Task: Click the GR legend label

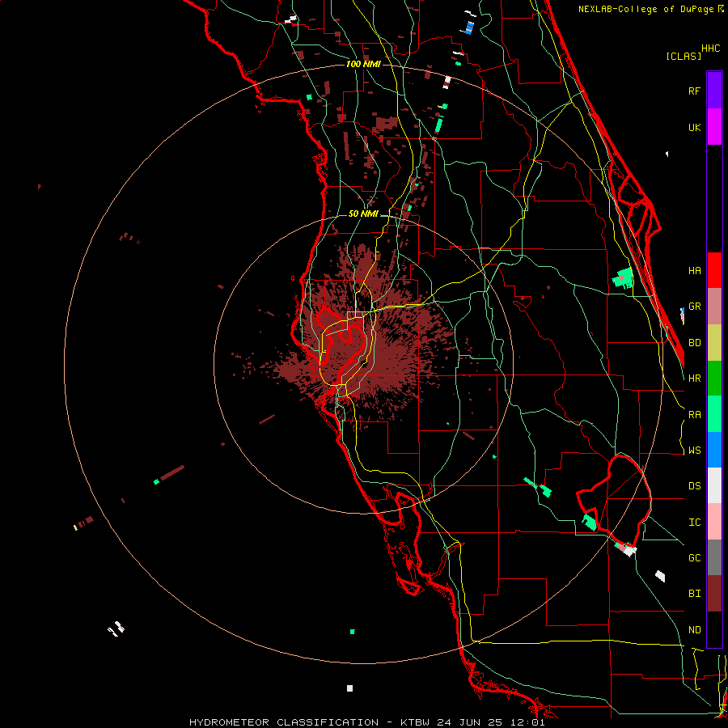Action: [694, 307]
